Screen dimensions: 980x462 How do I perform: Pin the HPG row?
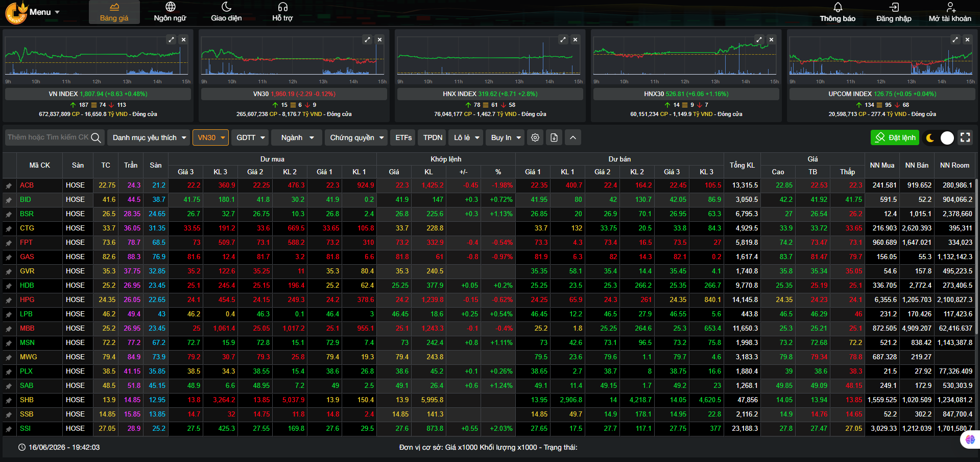click(9, 300)
